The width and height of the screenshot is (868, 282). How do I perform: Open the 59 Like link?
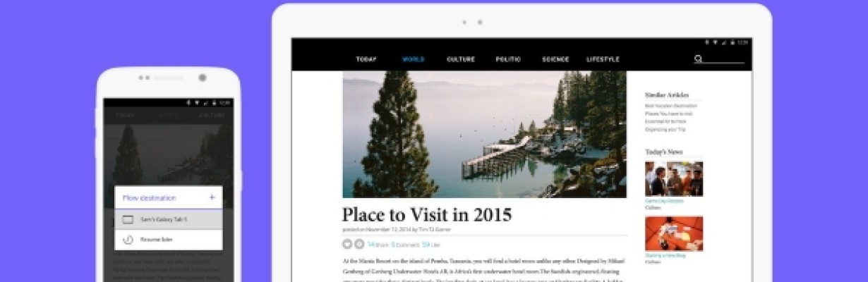pyautogui.click(x=431, y=245)
